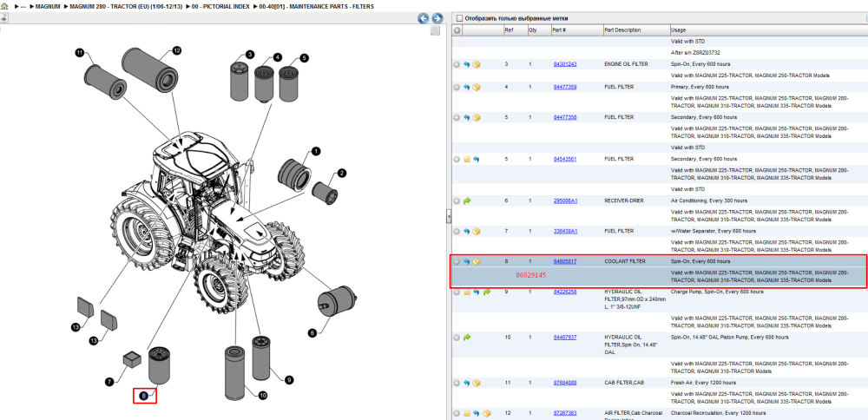Open the COOLANT FILTER part number link

pos(565,262)
